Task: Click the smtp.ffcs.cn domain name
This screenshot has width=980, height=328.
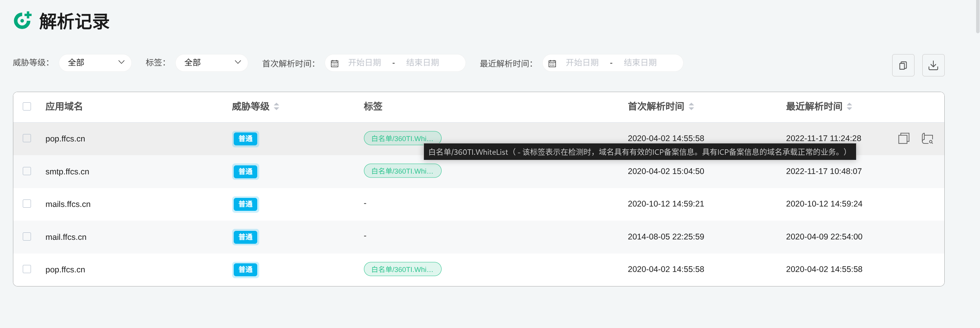Action: point(67,172)
